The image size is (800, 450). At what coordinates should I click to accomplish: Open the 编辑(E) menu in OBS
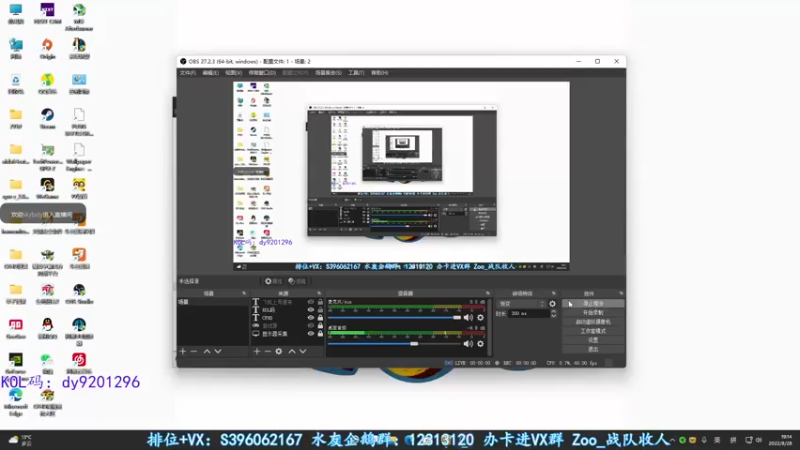point(210,73)
